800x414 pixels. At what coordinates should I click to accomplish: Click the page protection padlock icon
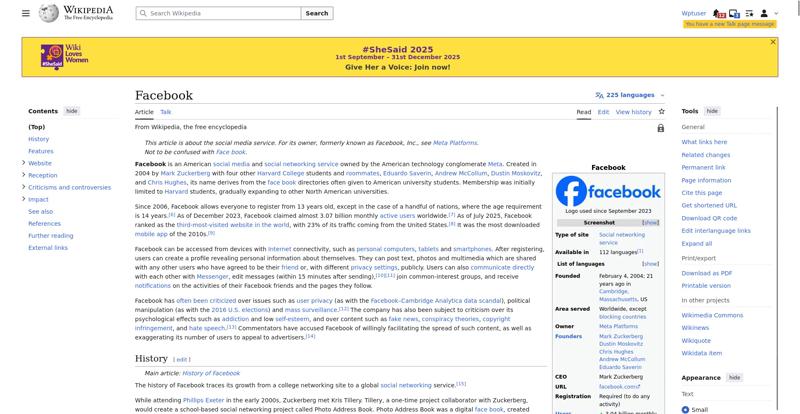660,128
